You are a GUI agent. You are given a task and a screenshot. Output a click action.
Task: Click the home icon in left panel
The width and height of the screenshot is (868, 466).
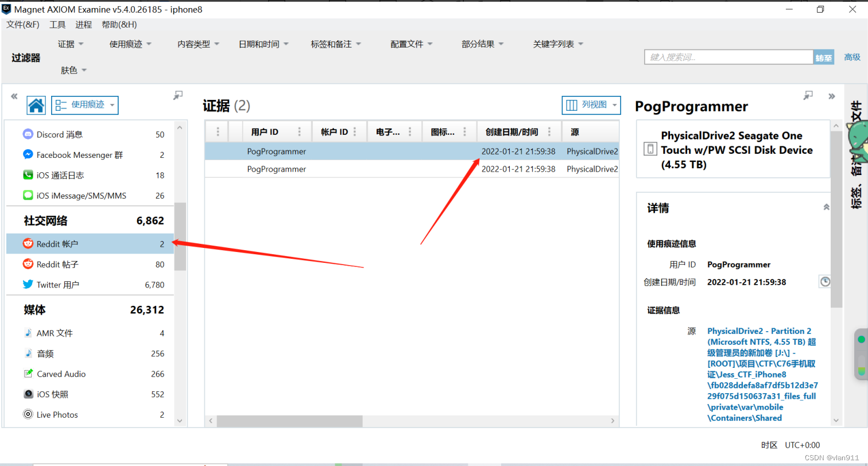point(36,105)
